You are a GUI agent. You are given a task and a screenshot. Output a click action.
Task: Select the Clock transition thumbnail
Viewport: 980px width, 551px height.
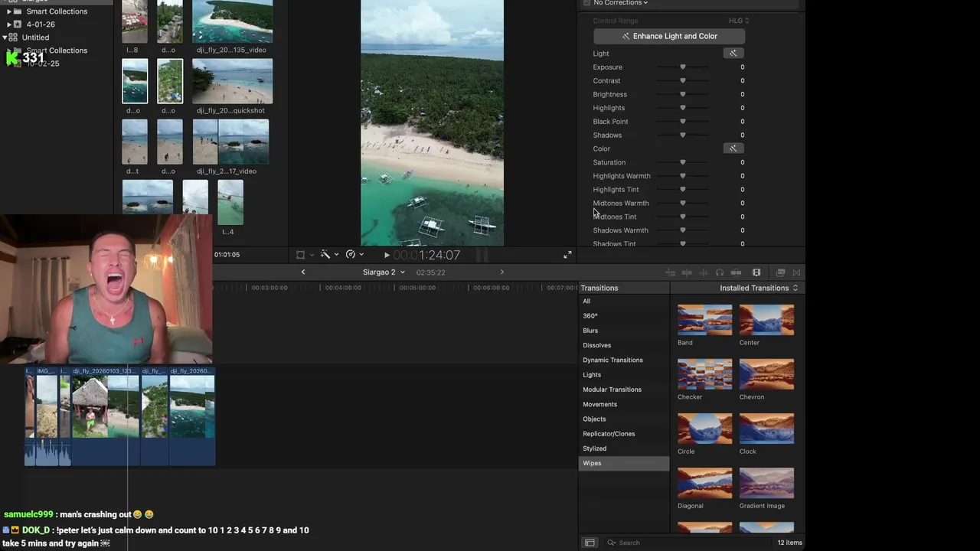pyautogui.click(x=766, y=429)
